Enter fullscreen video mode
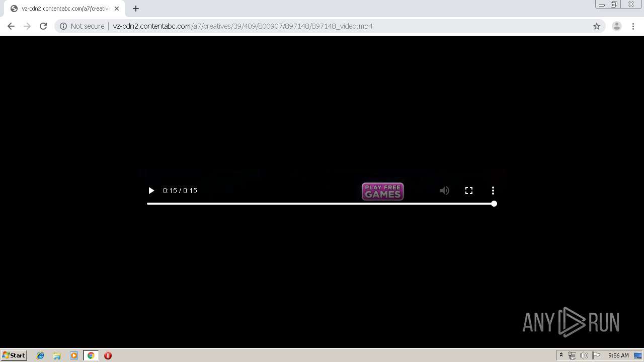Screen dimensions: 644x362 (469, 191)
